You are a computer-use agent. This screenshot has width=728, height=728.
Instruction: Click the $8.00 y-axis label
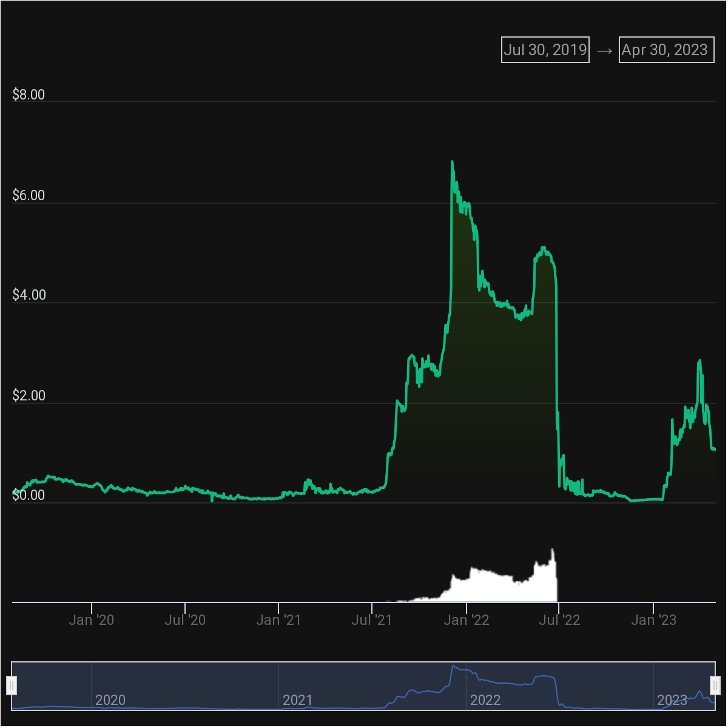click(x=29, y=95)
